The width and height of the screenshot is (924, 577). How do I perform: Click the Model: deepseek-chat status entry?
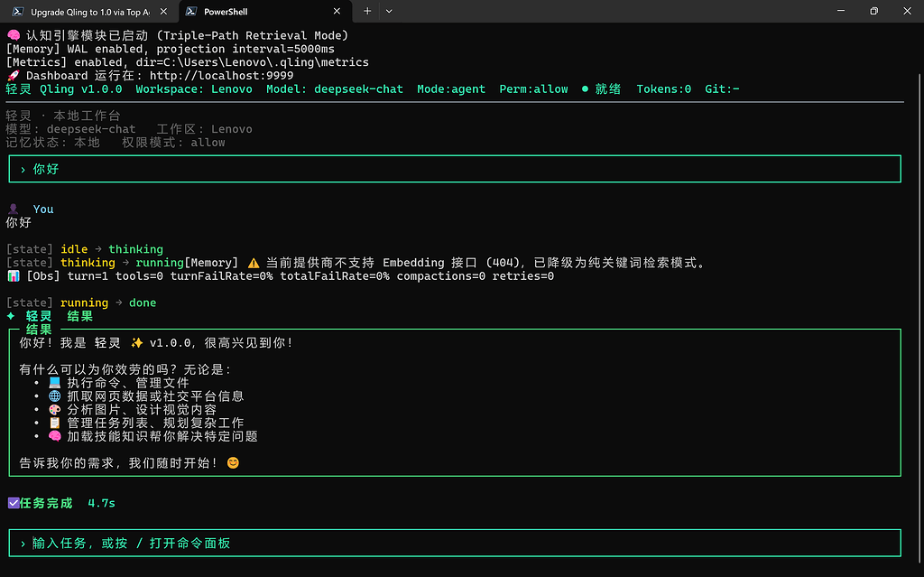point(335,89)
